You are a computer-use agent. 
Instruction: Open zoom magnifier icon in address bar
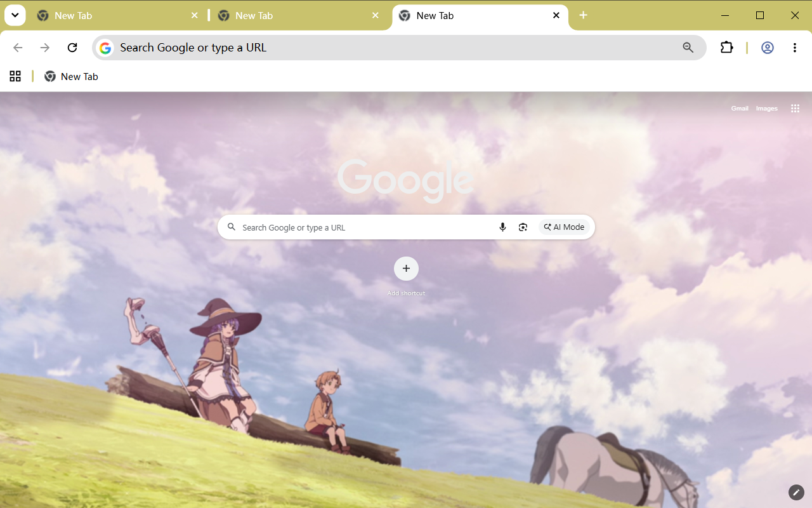688,48
